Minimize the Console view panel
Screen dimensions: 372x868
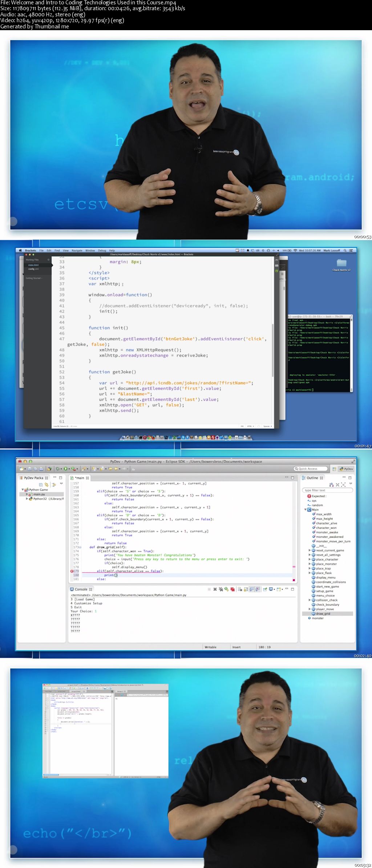[x=287, y=588]
